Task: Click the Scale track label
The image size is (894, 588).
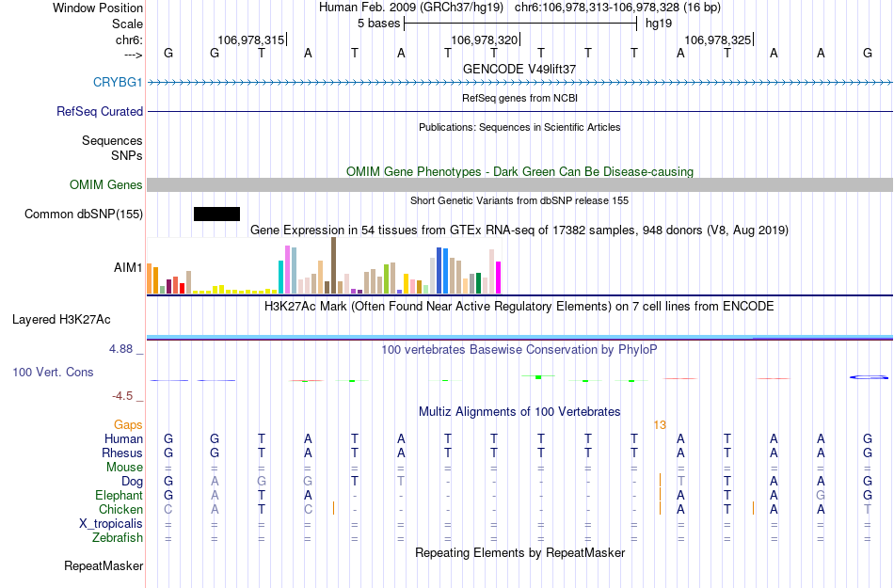Action: click(127, 24)
